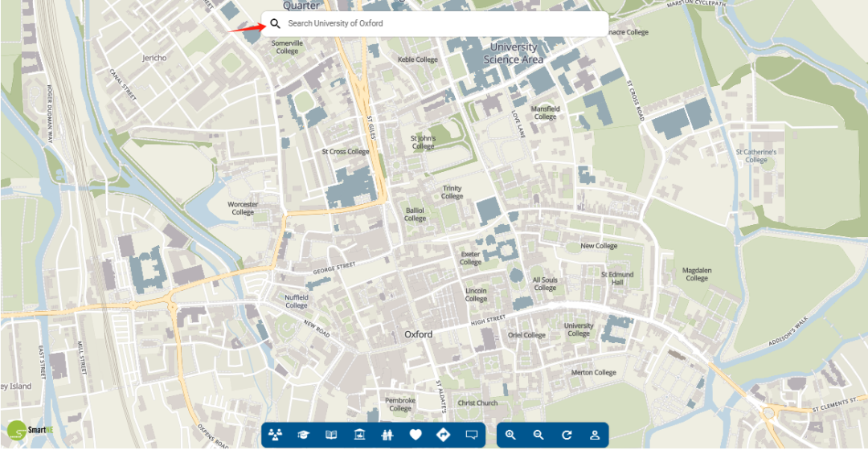
Task: Select the Jericho neighbourhood label
Action: point(154,58)
